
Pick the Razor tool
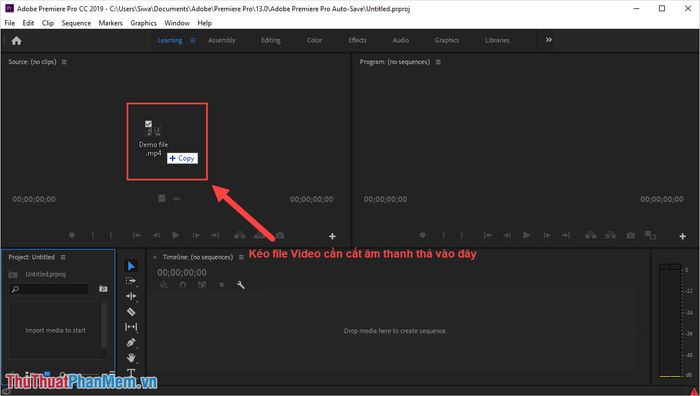tap(131, 312)
